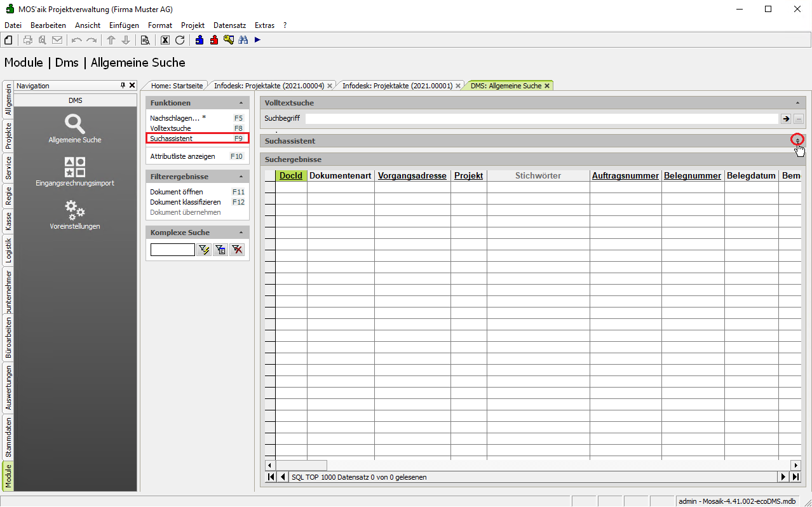Click the binoculars search icon in the toolbar

tap(243, 40)
